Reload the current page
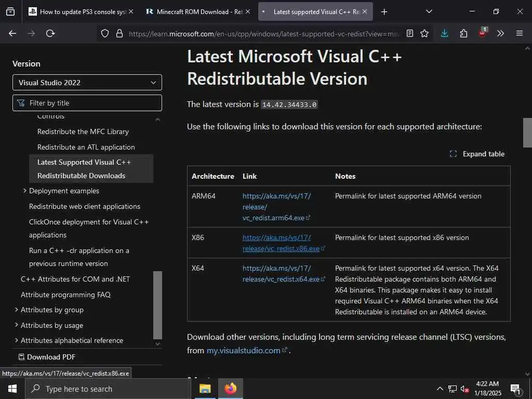 50,33
